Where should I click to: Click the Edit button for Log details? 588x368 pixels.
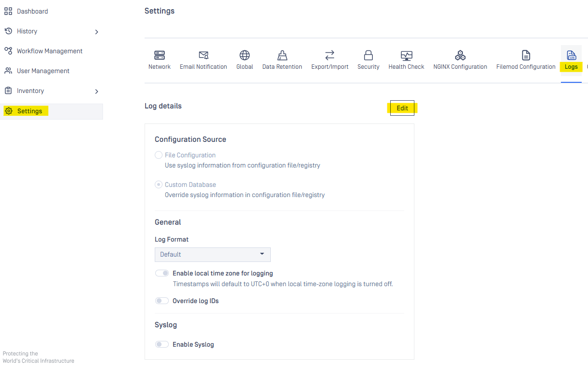pyautogui.click(x=402, y=108)
